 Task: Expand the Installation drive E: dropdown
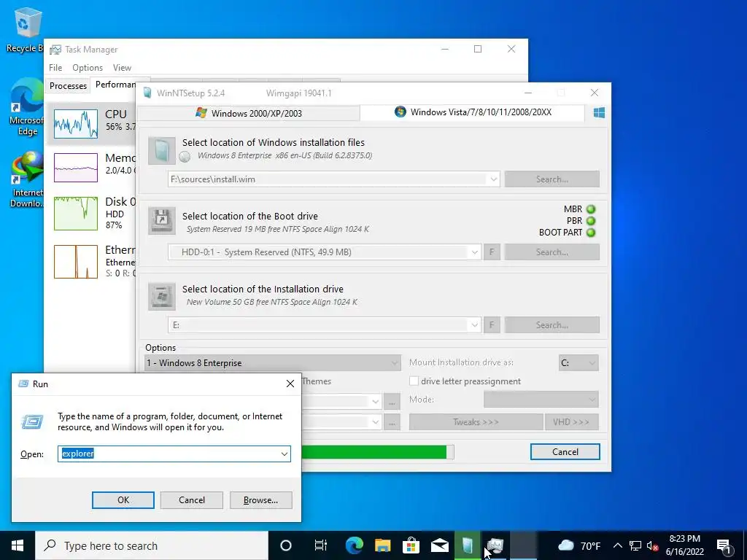tap(474, 325)
